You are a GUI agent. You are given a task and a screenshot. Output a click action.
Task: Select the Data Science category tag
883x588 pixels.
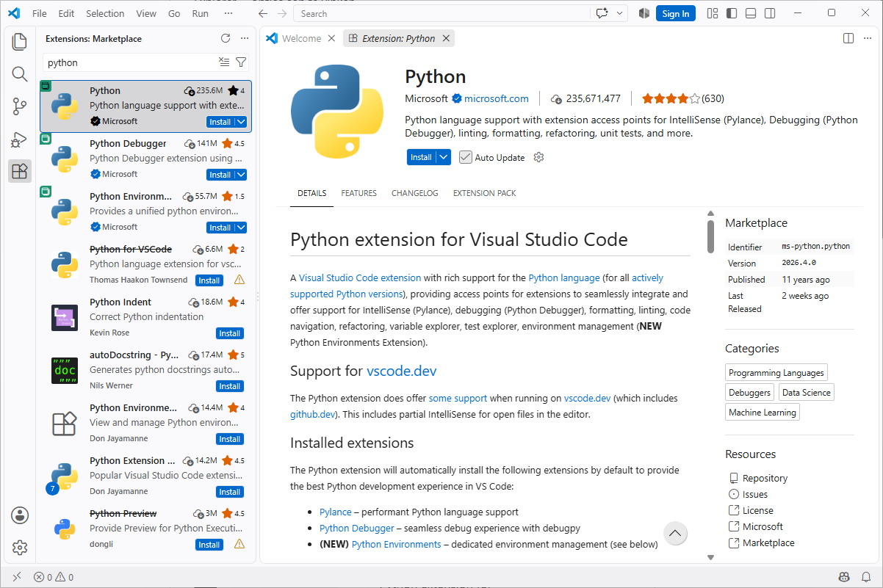click(807, 393)
